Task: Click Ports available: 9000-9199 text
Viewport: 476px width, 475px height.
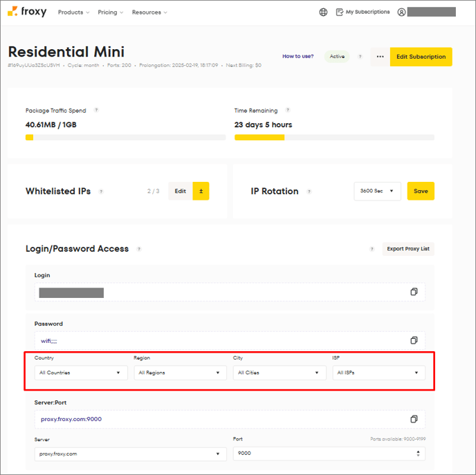Action: [x=398, y=439]
